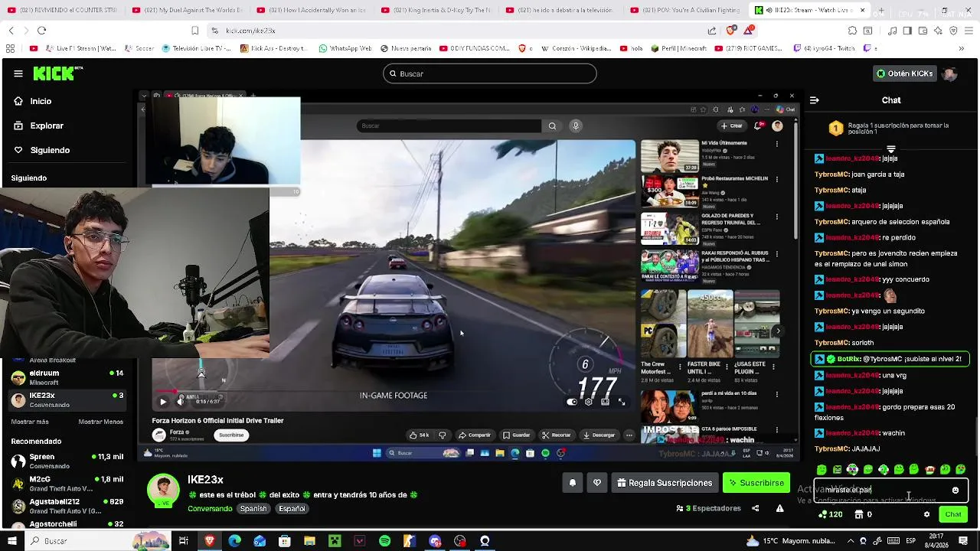Click the Brave Rewards triangle icon
980x551 pixels.
point(748,31)
